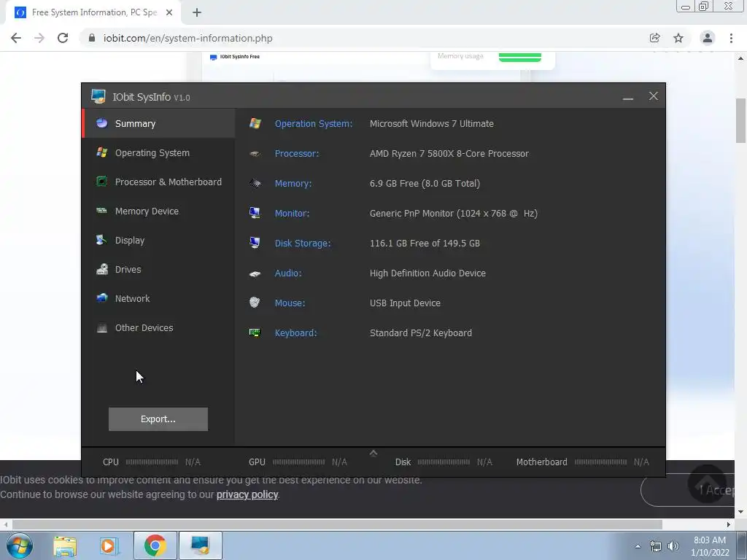
Task: Click the Processor: label
Action: click(297, 154)
